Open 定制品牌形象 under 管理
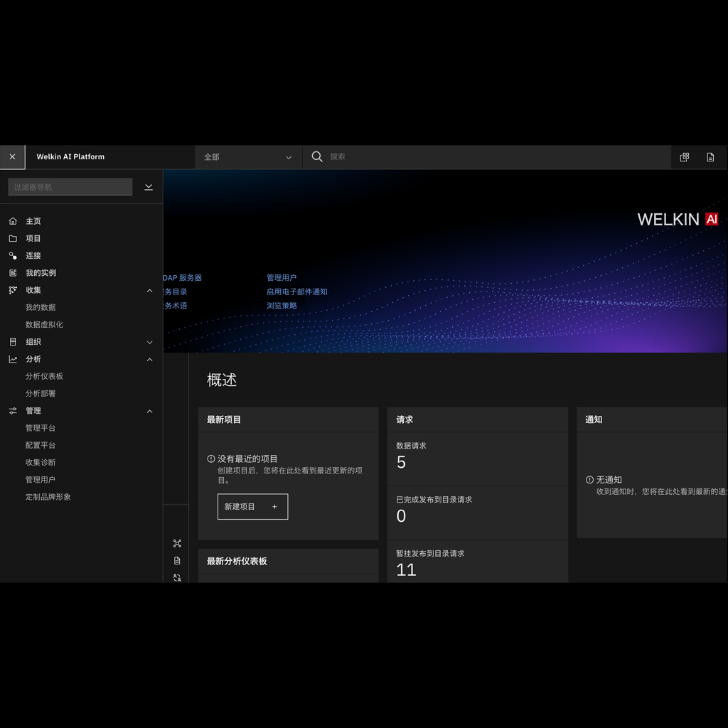 (48, 497)
